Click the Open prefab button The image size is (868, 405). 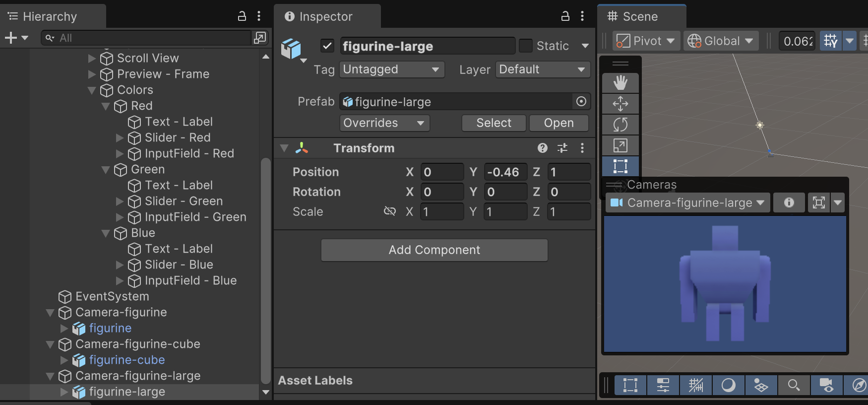[558, 123]
